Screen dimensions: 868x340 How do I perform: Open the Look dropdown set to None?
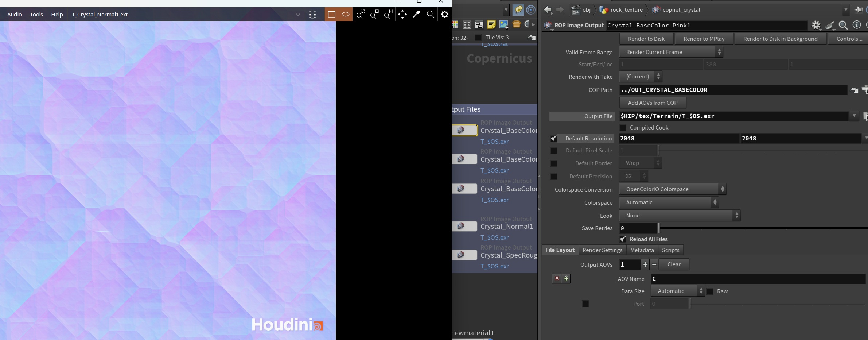point(680,216)
